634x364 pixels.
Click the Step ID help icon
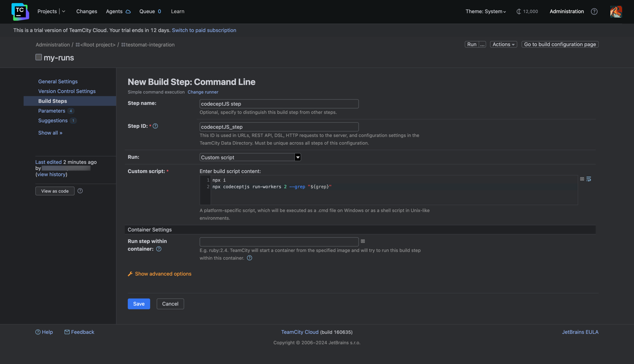click(155, 126)
